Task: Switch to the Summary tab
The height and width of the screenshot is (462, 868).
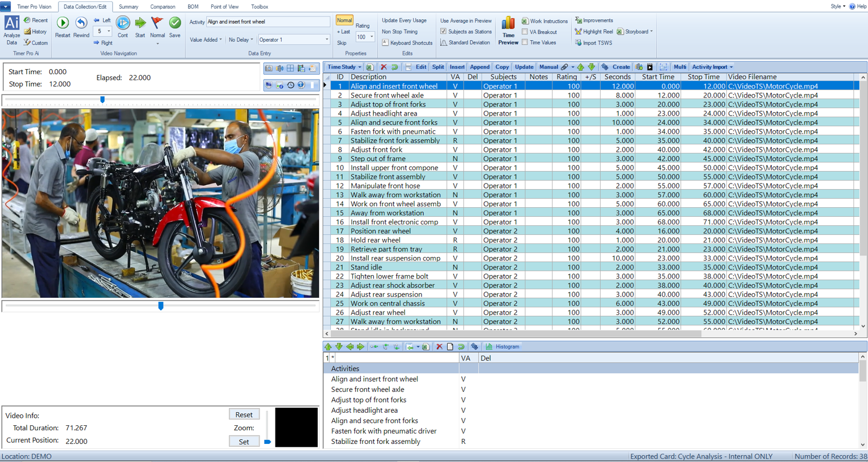Action: [x=129, y=7]
